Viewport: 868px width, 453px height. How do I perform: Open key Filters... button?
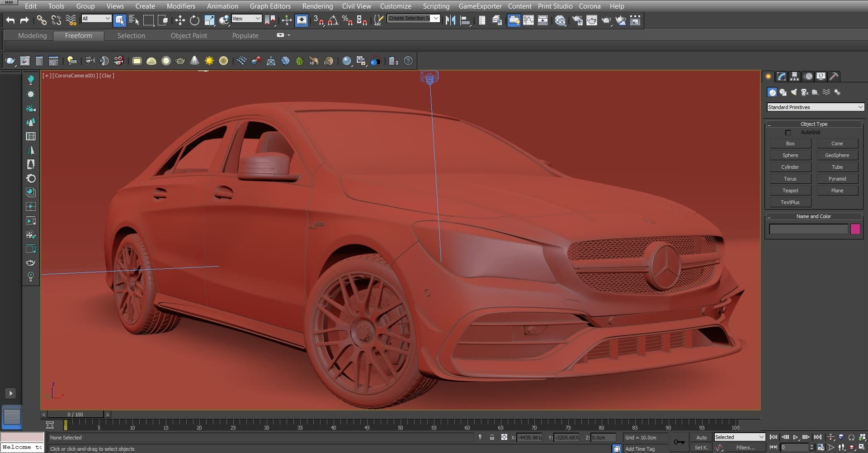tap(745, 448)
